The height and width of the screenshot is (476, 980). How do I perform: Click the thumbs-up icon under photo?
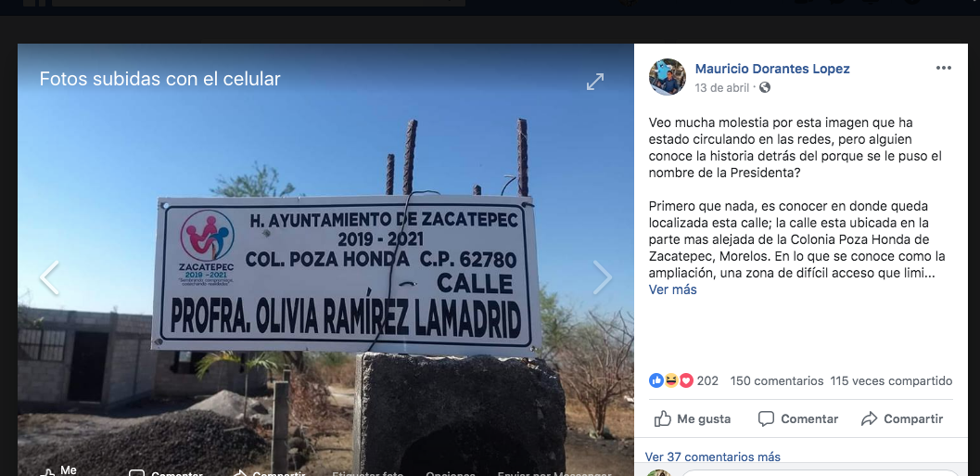point(47,473)
